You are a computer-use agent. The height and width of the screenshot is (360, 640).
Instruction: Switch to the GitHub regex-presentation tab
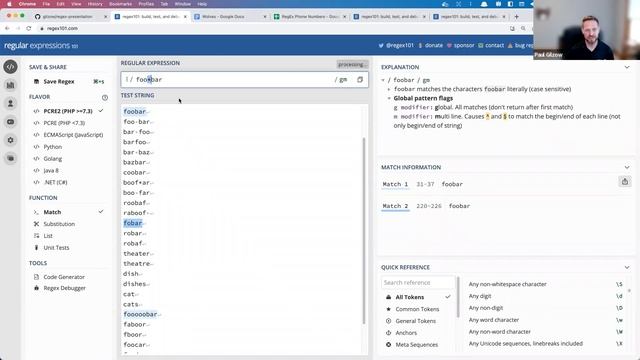point(71,17)
